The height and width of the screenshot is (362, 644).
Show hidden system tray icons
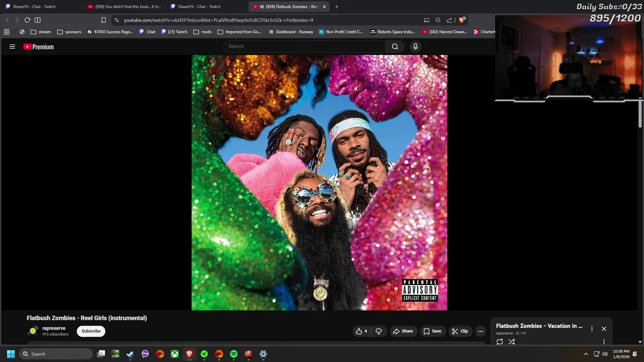tap(586, 354)
